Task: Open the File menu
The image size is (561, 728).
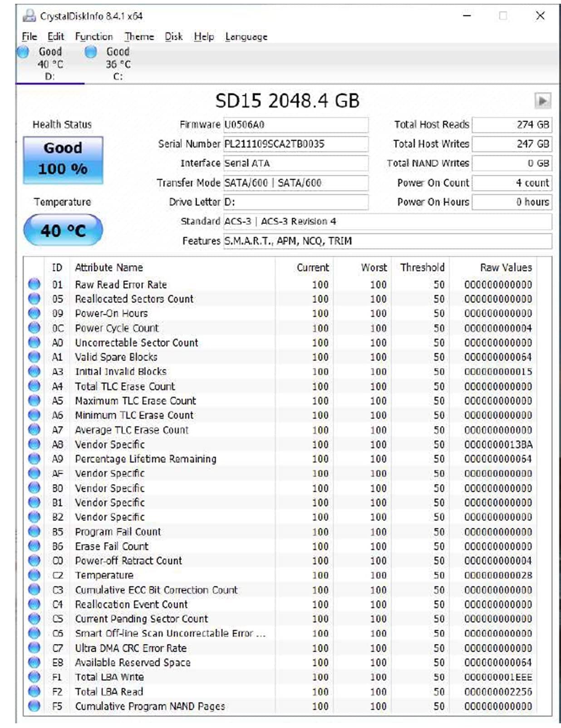Action: 30,37
